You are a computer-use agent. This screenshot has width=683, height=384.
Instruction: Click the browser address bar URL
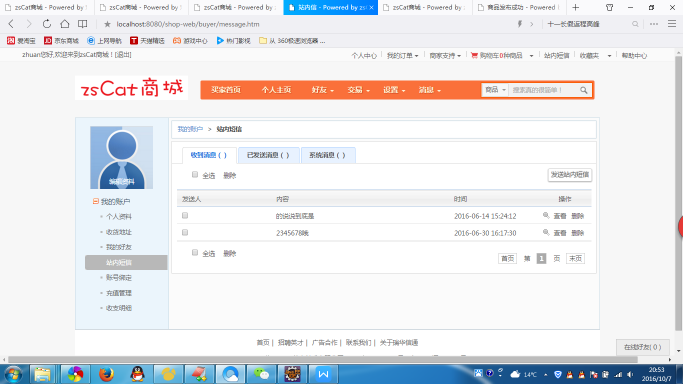188,24
